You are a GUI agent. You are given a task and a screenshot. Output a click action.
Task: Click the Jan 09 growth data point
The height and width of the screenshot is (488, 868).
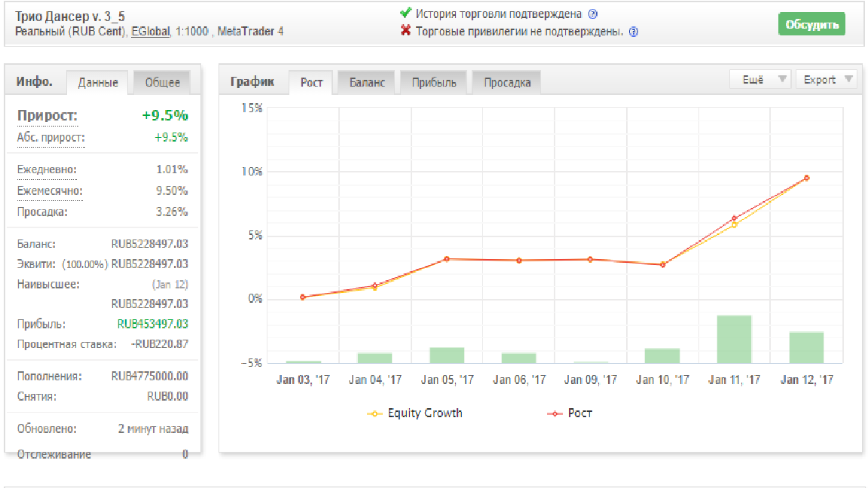[x=590, y=259]
